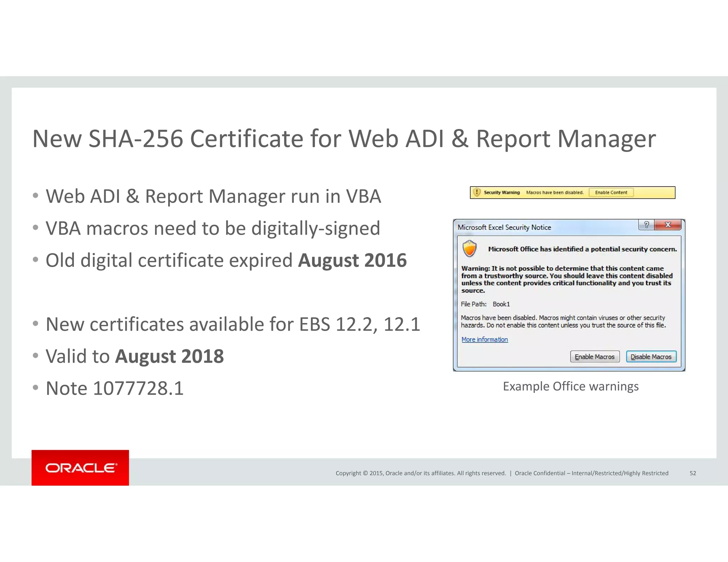Screen dimensions: 728x562
Task: Click the warning shield icon in the yellow bar
Action: [x=477, y=192]
